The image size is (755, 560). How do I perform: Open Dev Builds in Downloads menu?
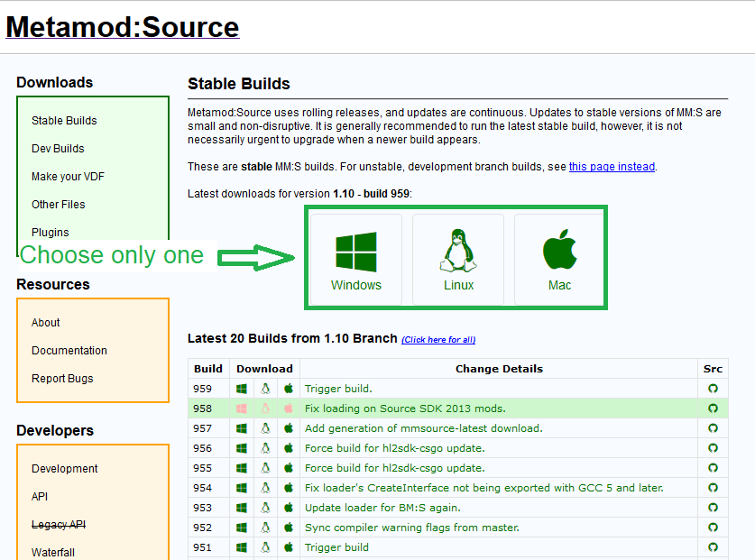[x=58, y=148]
